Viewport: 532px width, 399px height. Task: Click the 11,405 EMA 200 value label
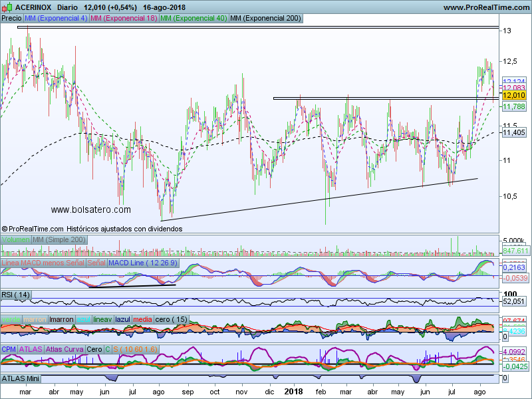(513, 133)
